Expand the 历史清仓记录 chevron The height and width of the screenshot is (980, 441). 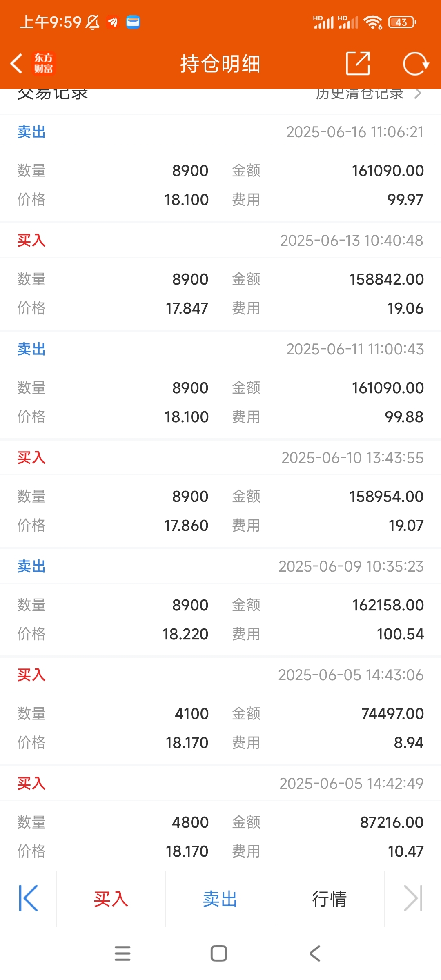pyautogui.click(x=417, y=94)
